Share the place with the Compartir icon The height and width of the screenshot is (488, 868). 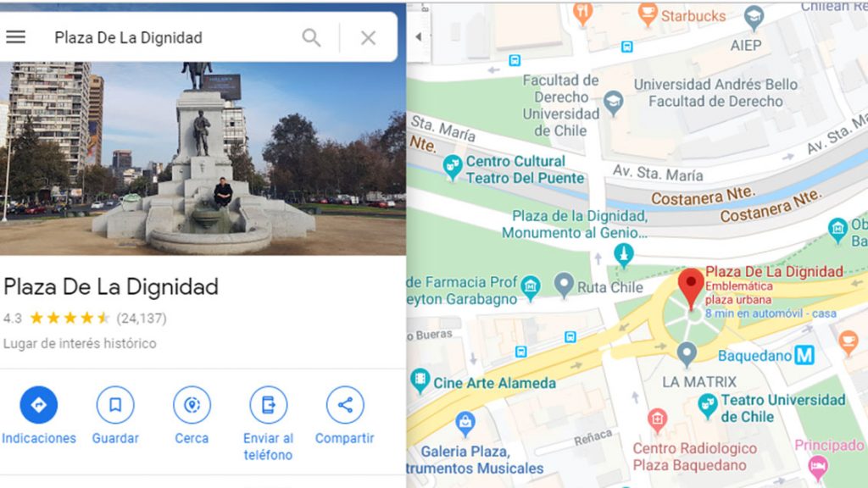(345, 405)
